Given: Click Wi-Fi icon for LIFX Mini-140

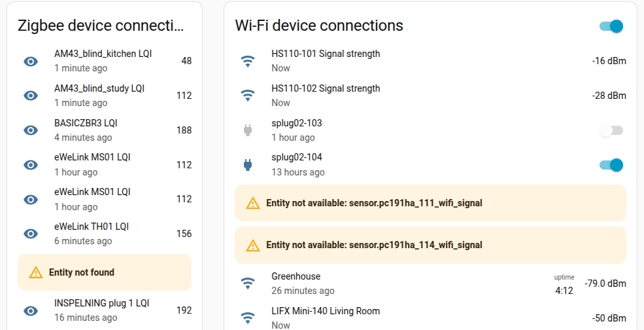Looking at the screenshot, I should 248,318.
